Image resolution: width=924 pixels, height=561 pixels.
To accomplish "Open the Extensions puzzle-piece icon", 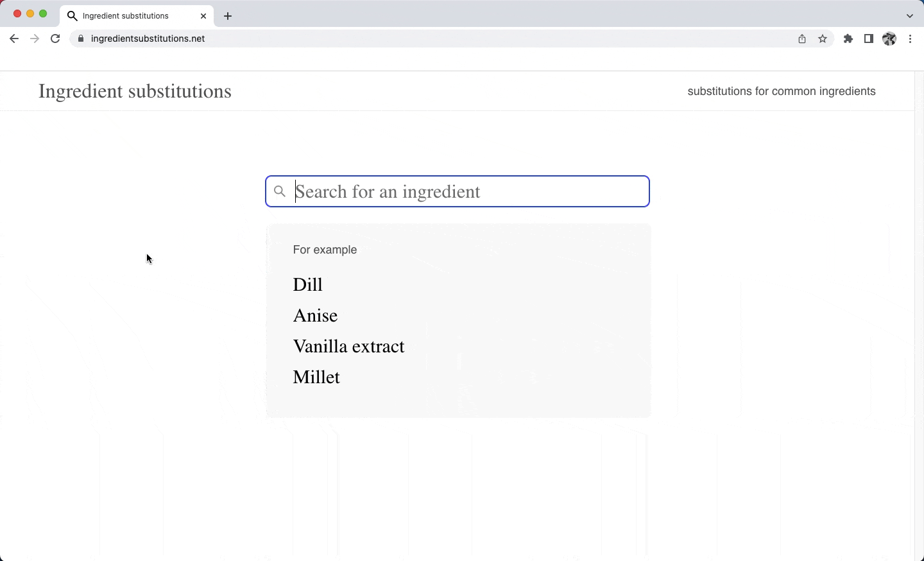I will [x=848, y=39].
